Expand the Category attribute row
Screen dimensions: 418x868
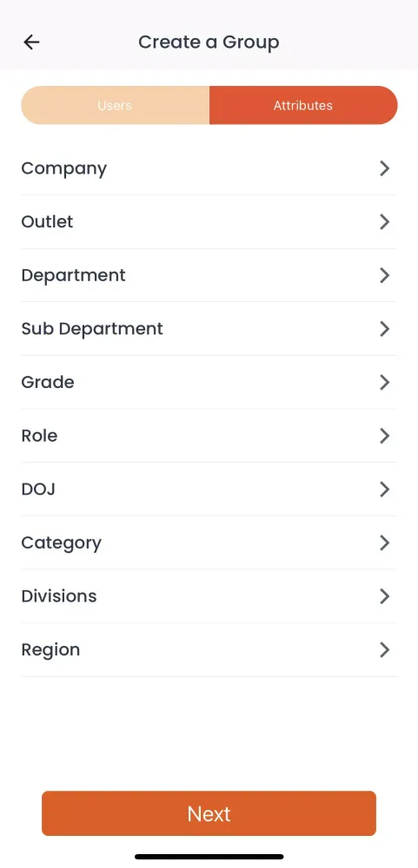209,542
